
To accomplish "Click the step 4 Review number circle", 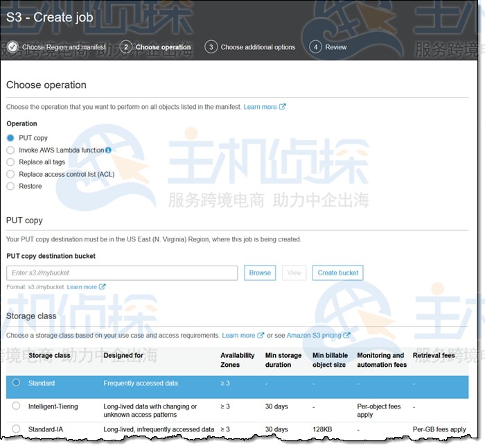I will (x=315, y=47).
